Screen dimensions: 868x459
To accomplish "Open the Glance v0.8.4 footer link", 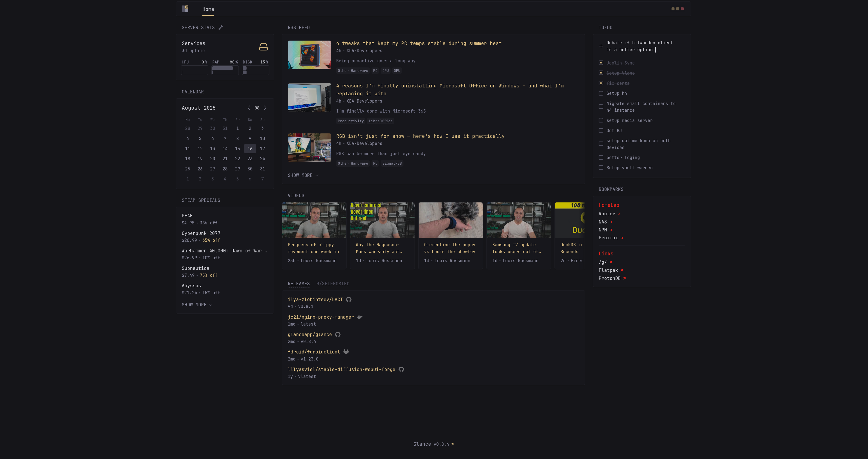I will point(433,444).
